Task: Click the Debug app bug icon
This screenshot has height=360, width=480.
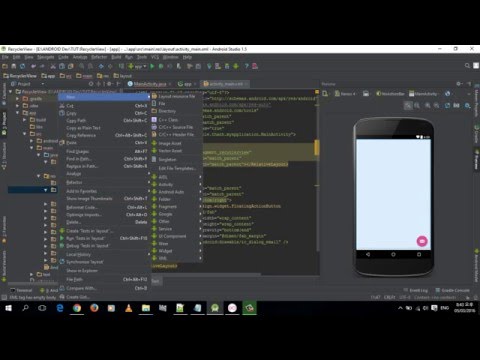Action: tap(161, 66)
